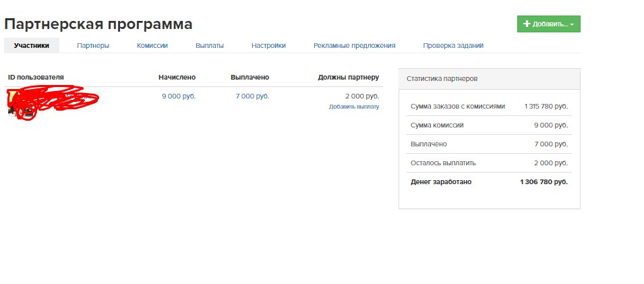
Task: Click the Должны партнеру column header
Action: click(348, 78)
